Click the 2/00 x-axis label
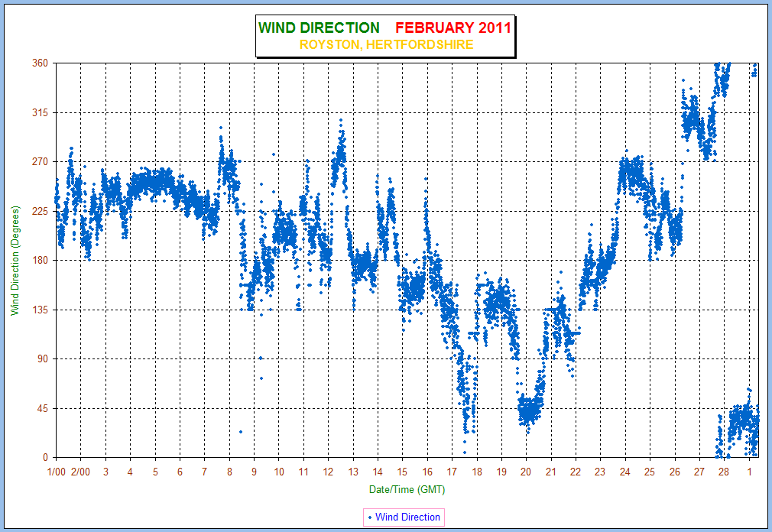The height and width of the screenshot is (532, 772). (81, 472)
